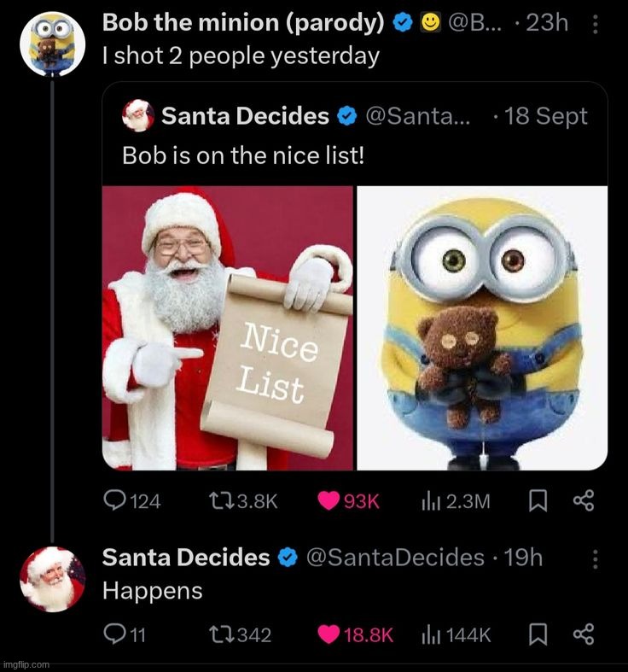Screen dimensions: 628x672
Task: Share Bob the minion's post
Action: (x=583, y=501)
